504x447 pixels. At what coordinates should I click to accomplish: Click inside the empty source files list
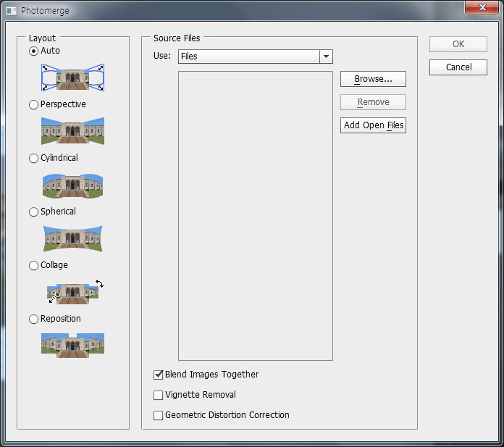pyautogui.click(x=255, y=215)
